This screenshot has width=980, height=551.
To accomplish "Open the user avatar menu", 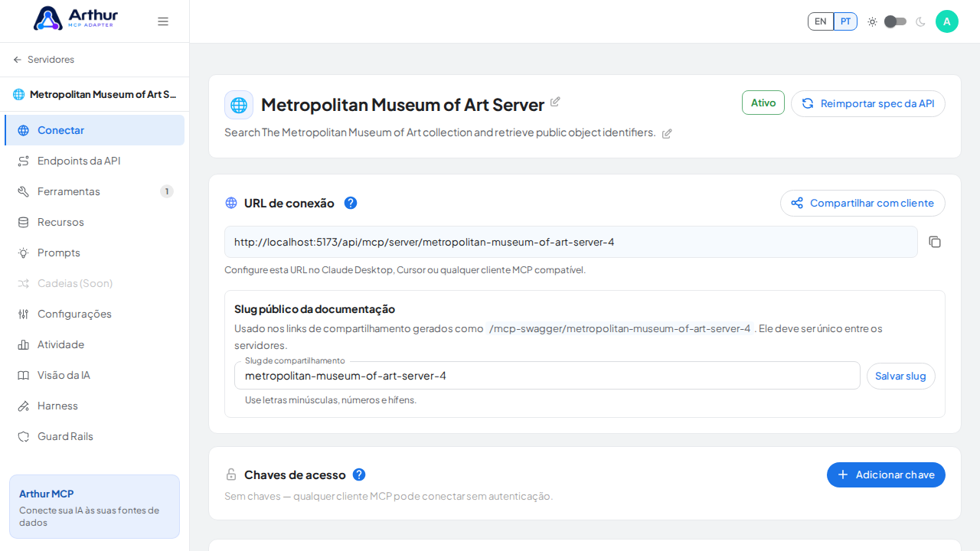I will tap(947, 21).
